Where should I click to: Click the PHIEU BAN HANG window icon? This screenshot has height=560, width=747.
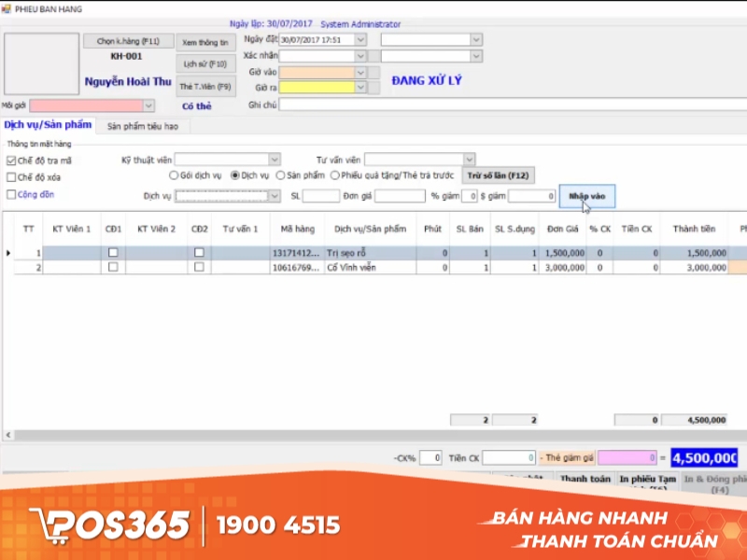[x=8, y=9]
